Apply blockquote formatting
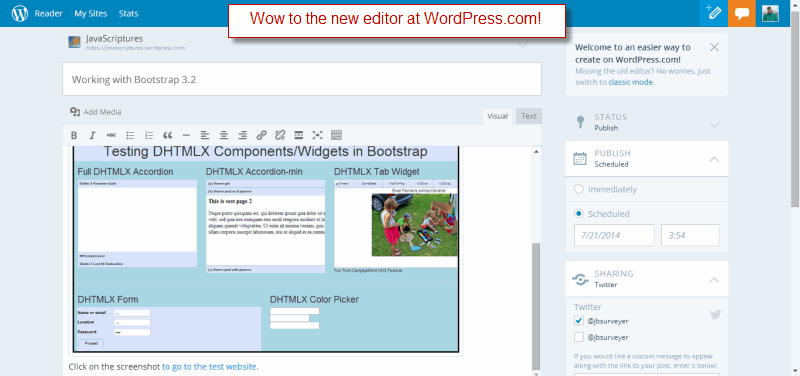800x376 pixels. (167, 135)
